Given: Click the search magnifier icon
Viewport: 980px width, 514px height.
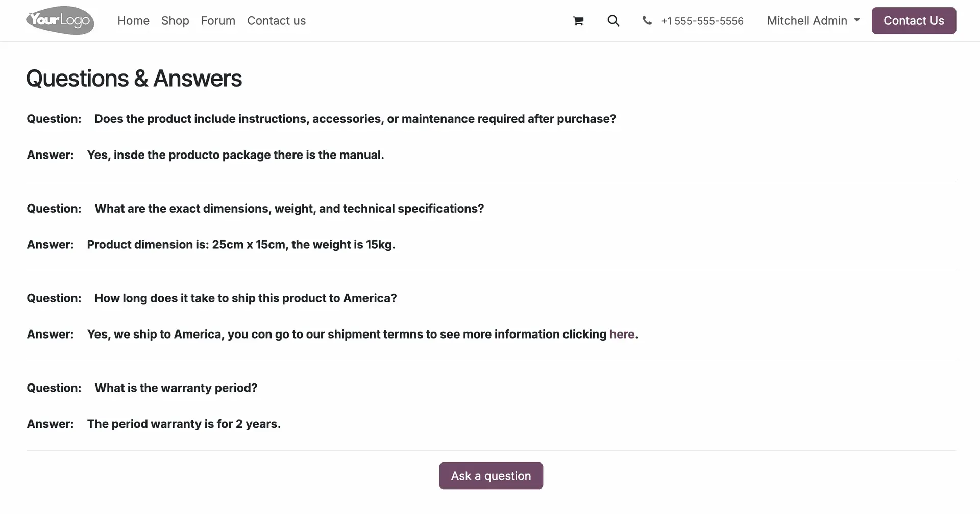Looking at the screenshot, I should pos(613,21).
